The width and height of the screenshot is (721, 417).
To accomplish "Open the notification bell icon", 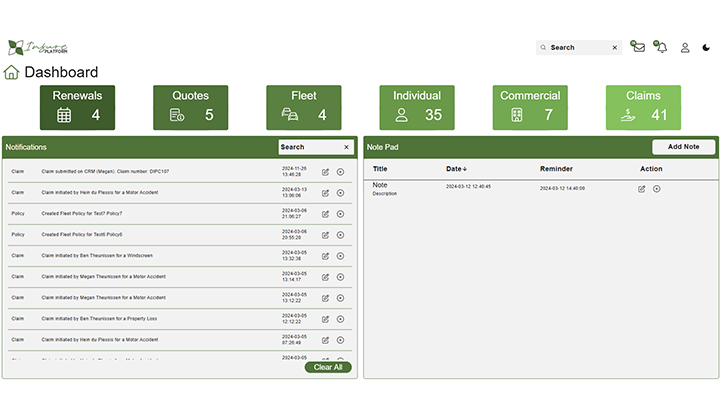I will (x=661, y=47).
